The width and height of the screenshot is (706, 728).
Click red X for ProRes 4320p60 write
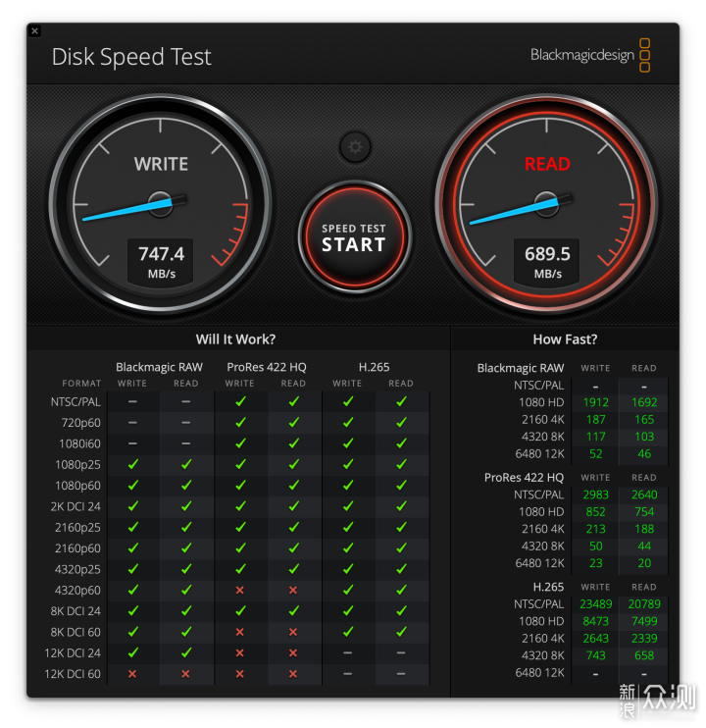[x=240, y=590]
